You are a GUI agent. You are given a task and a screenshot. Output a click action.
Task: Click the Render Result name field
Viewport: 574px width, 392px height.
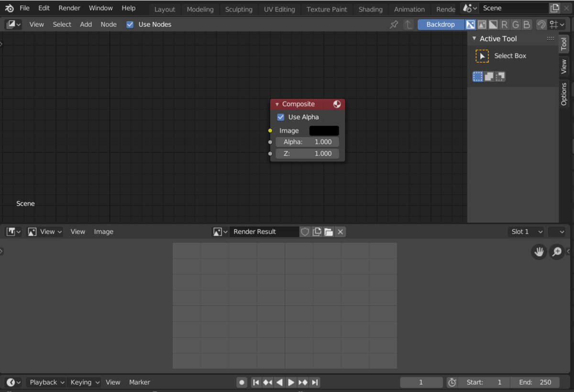pos(264,232)
